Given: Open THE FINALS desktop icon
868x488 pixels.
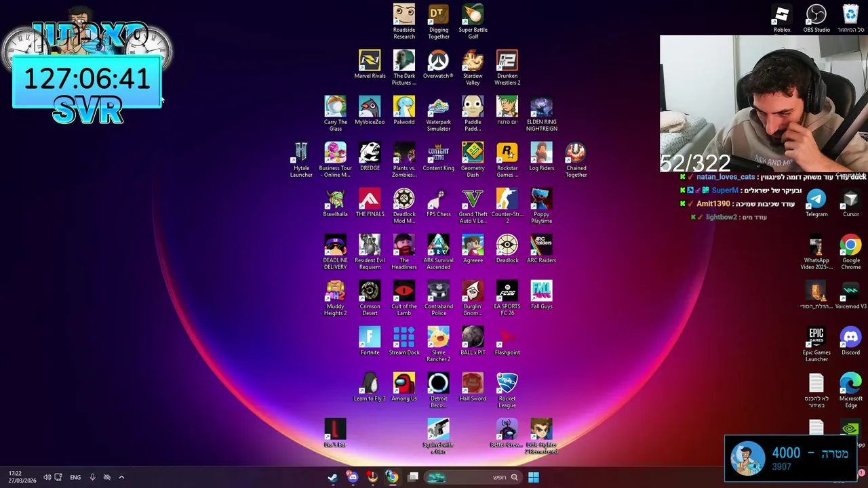Looking at the screenshot, I should (370, 203).
